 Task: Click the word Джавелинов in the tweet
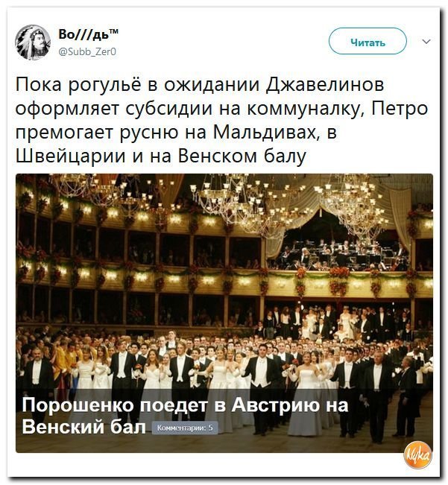tap(325, 84)
